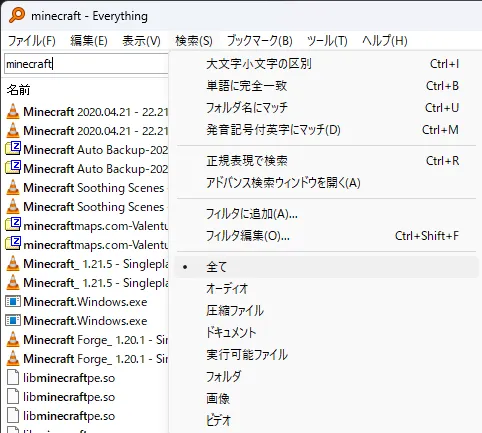
Task: Select the 実行可能ファイル filter
Action: [327, 355]
